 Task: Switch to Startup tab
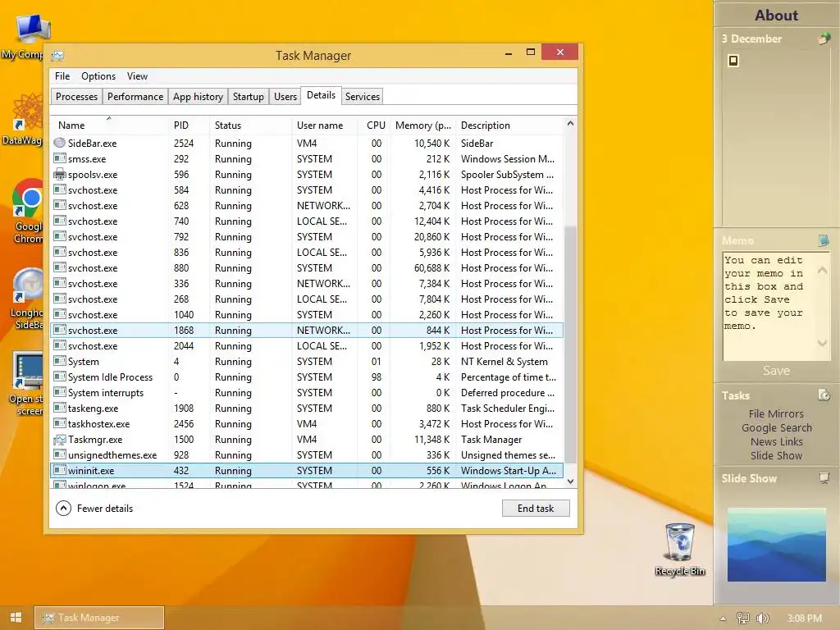click(x=248, y=97)
